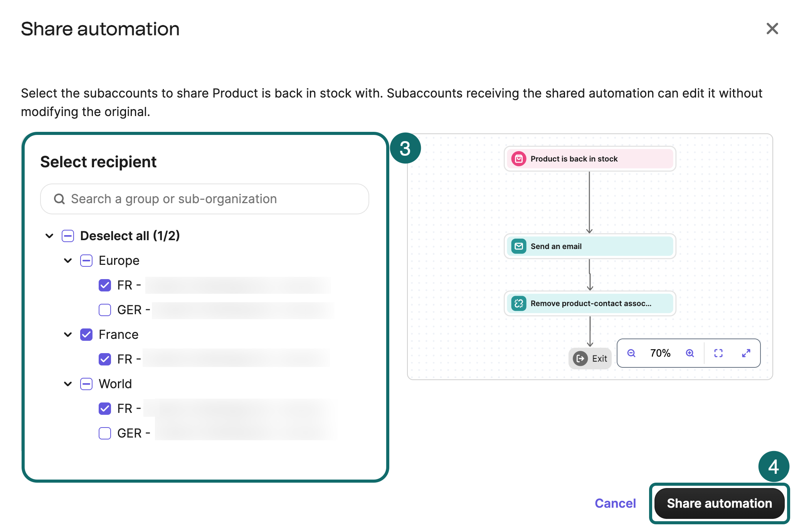Click the Select recipient heading
The height and width of the screenshot is (532, 794).
click(x=98, y=162)
